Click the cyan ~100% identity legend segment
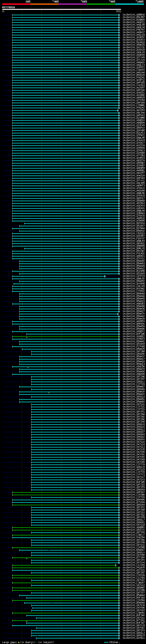146x644 pixels. (130, 4)
